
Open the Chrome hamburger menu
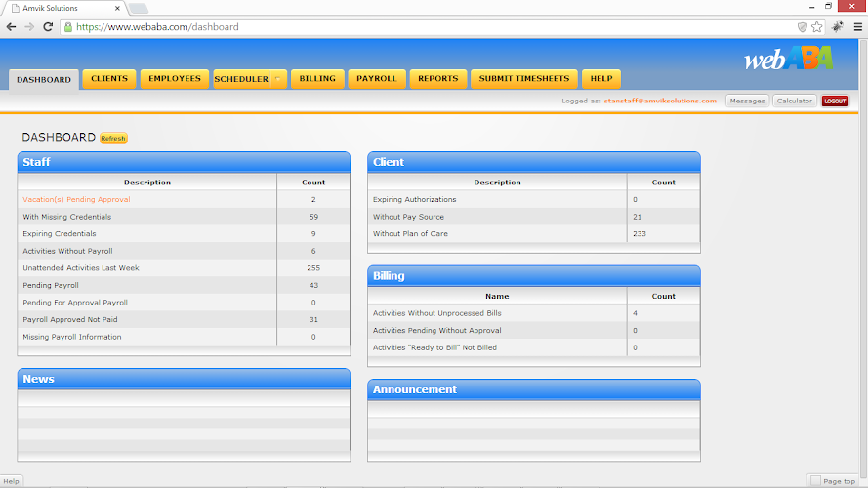click(x=855, y=27)
